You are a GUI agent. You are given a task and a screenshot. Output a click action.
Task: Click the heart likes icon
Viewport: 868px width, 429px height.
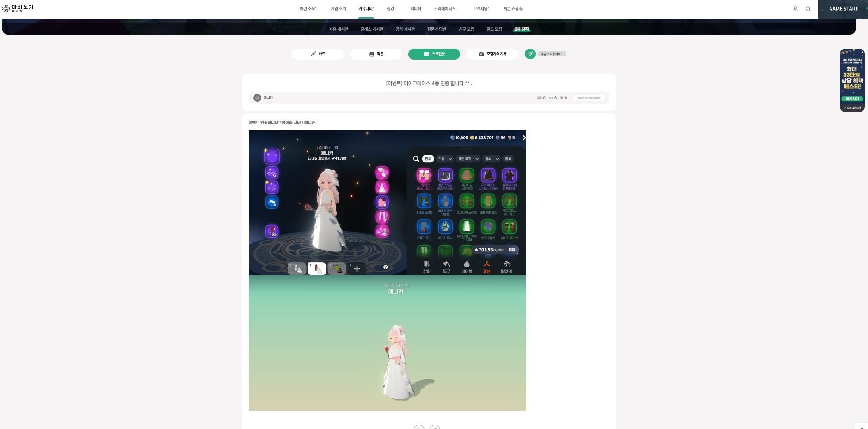(x=562, y=98)
